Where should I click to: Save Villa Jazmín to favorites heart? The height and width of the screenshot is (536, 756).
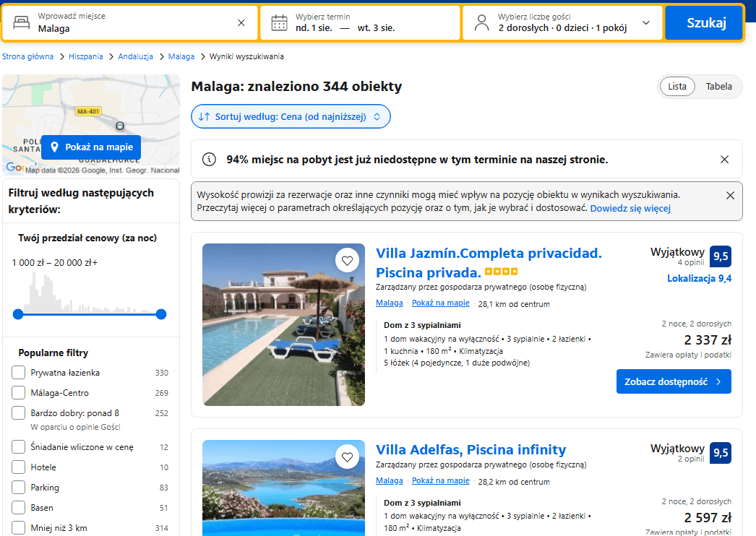click(x=347, y=261)
